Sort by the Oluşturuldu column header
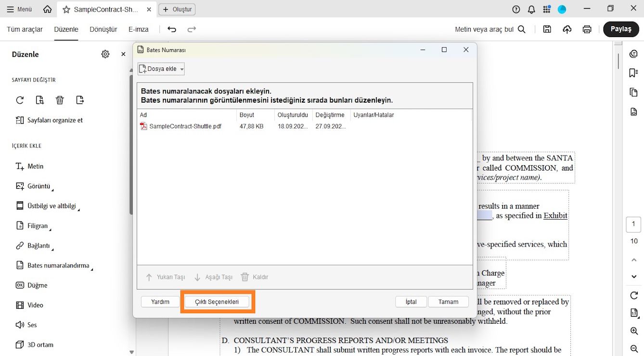Viewport: 644px width, 356px height. pyautogui.click(x=293, y=115)
